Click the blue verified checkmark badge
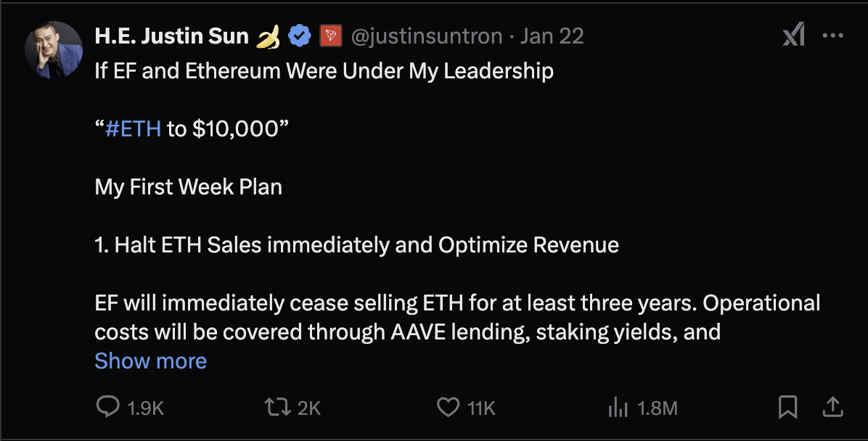This screenshot has height=441, width=868. pyautogui.click(x=299, y=36)
